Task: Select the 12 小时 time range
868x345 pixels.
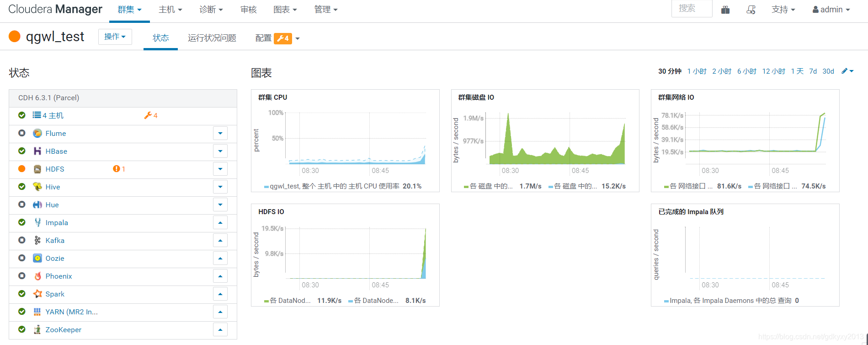Action: click(774, 71)
